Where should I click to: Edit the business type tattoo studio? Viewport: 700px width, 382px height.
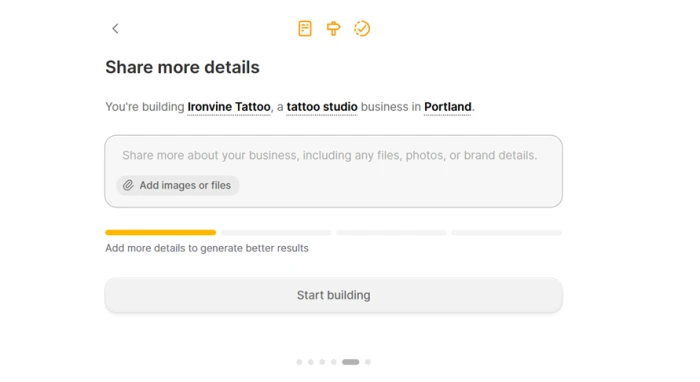[x=322, y=107]
